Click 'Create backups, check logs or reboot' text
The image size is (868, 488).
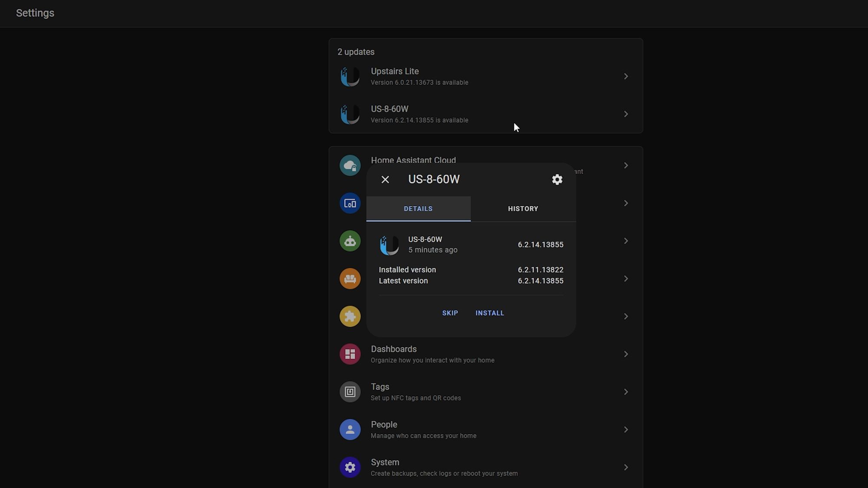pyautogui.click(x=444, y=474)
